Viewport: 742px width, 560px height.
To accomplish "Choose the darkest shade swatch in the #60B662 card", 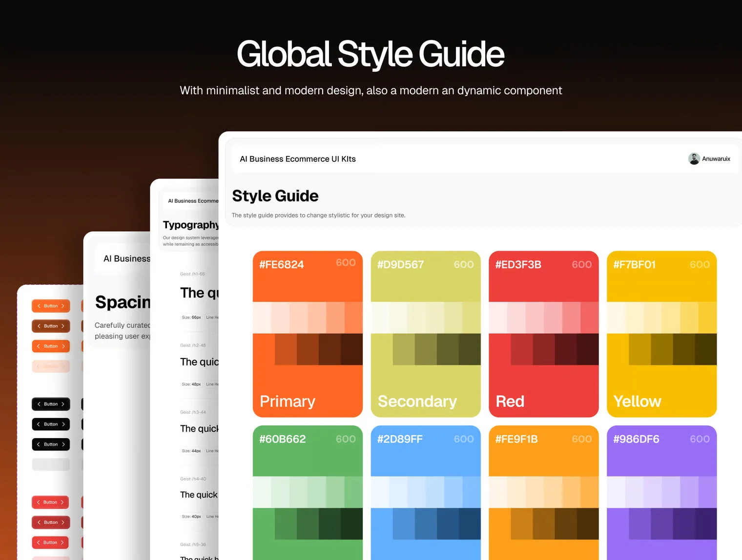I will coord(351,523).
